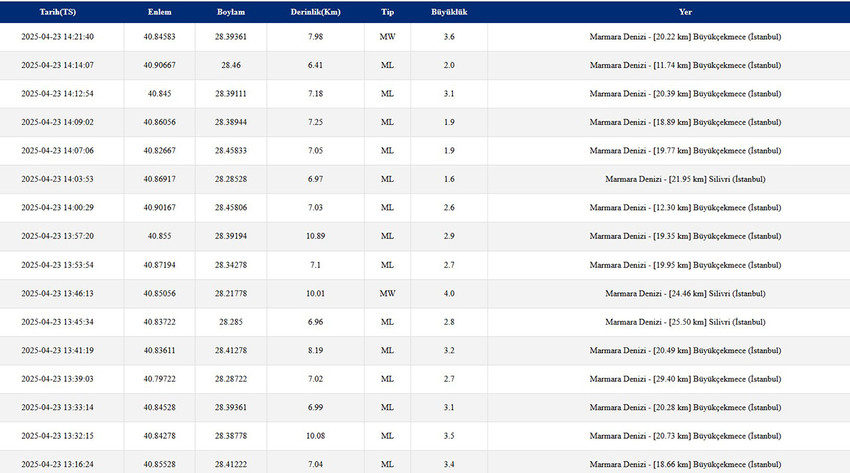Screen dimensions: 850x473
Task: Click the MW type in the 13:46:13 row
Action: point(387,294)
